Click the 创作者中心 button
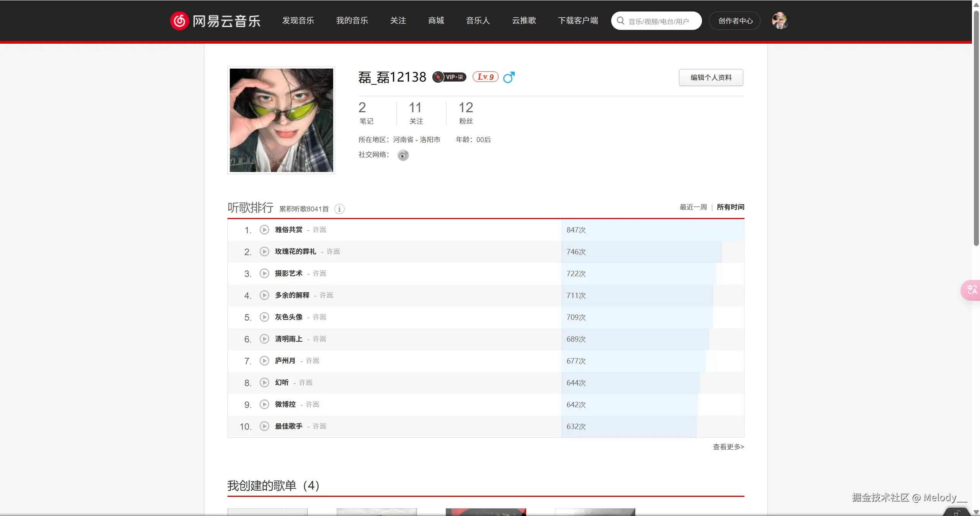 pyautogui.click(x=734, y=20)
